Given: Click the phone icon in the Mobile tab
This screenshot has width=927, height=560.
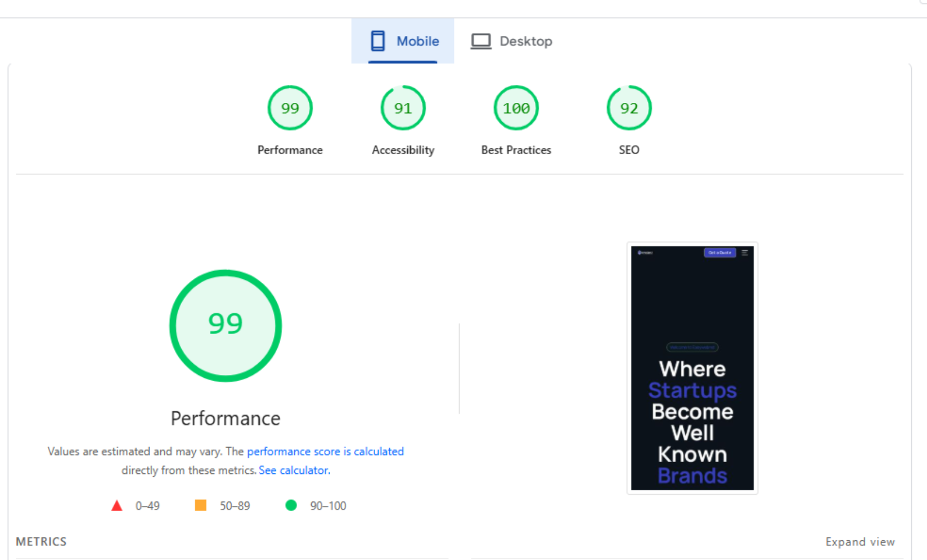Looking at the screenshot, I should click(378, 41).
